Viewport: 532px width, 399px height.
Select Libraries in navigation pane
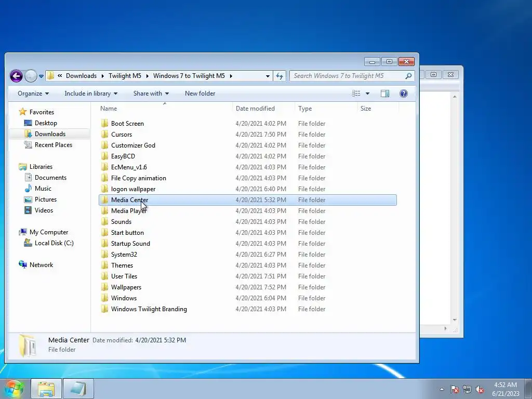pyautogui.click(x=41, y=167)
